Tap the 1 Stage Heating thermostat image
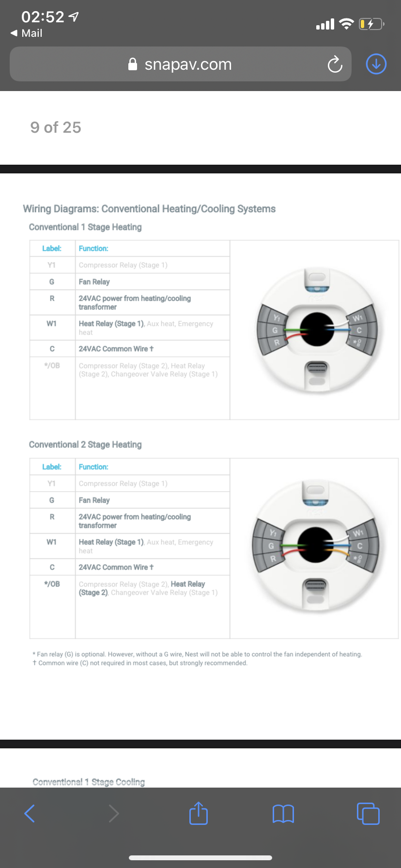This screenshot has width=401, height=868. pos(317,331)
